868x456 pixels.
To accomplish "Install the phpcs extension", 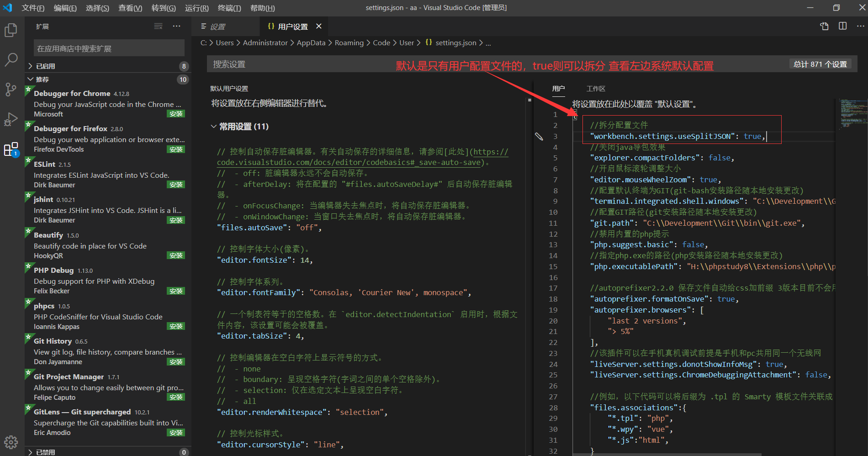I will click(x=176, y=326).
